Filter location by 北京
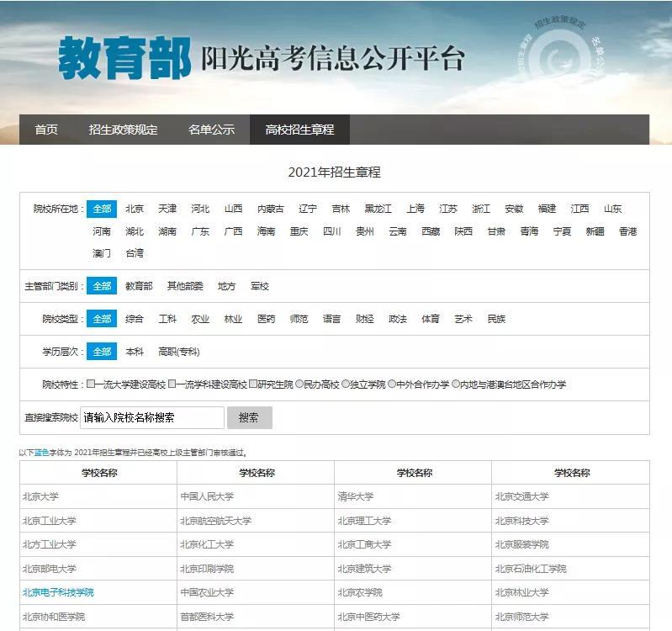 (135, 209)
